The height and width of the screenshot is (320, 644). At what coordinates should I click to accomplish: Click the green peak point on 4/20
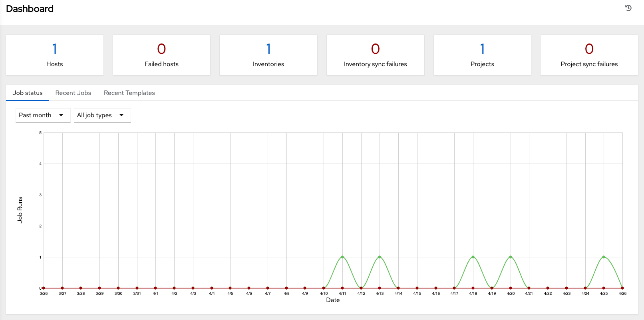511,257
